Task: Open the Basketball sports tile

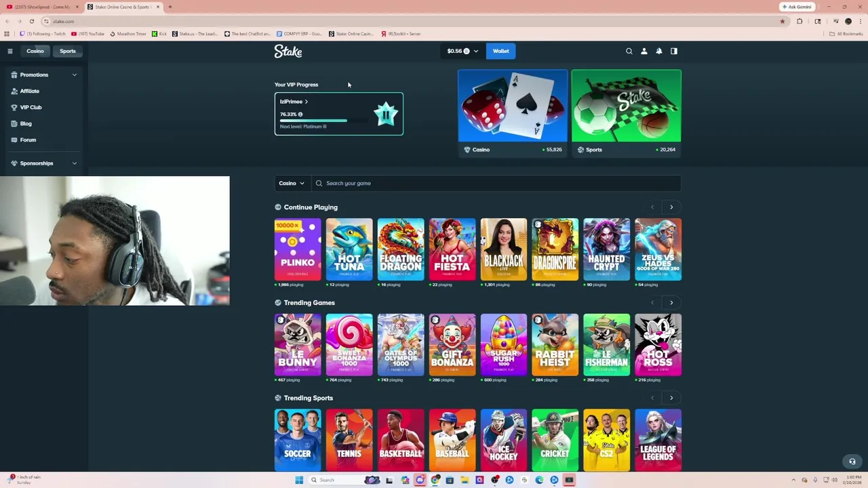Action: click(401, 440)
